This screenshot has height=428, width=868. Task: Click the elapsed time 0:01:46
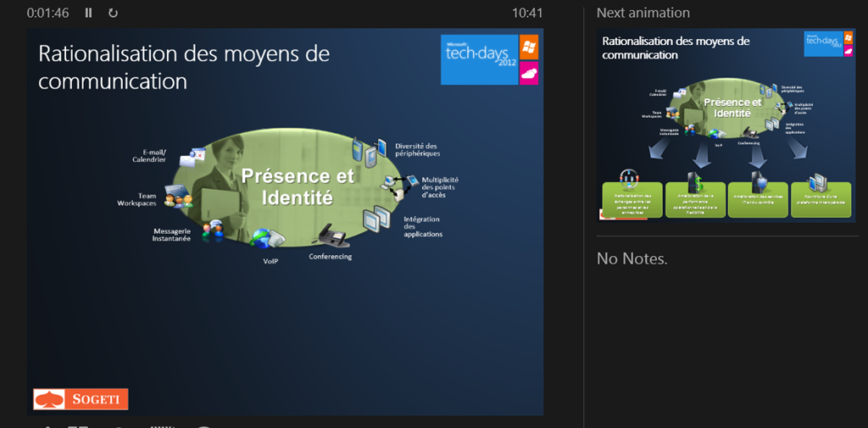(x=47, y=13)
